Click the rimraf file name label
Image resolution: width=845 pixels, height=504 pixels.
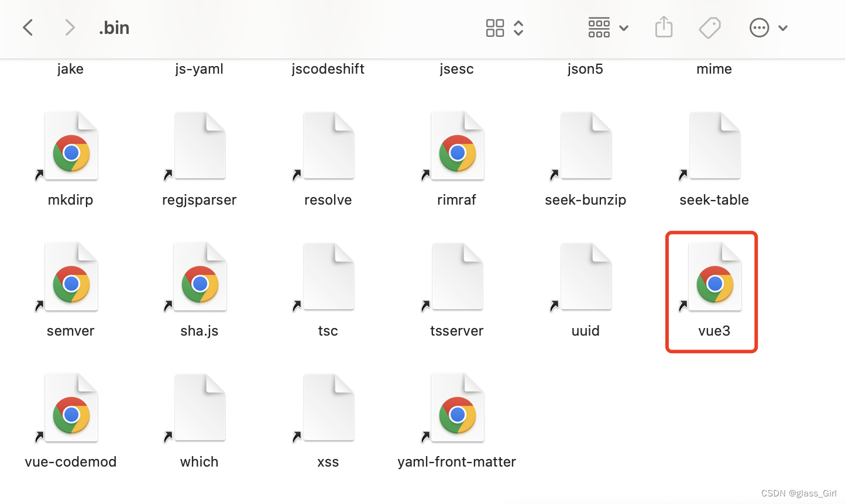[456, 200]
